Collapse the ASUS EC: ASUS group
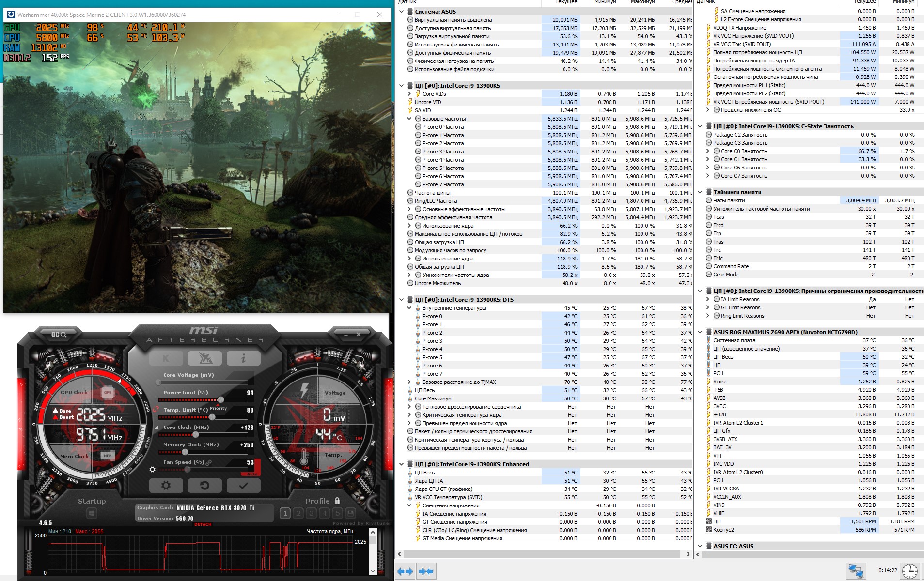The height and width of the screenshot is (581, 924). [700, 546]
